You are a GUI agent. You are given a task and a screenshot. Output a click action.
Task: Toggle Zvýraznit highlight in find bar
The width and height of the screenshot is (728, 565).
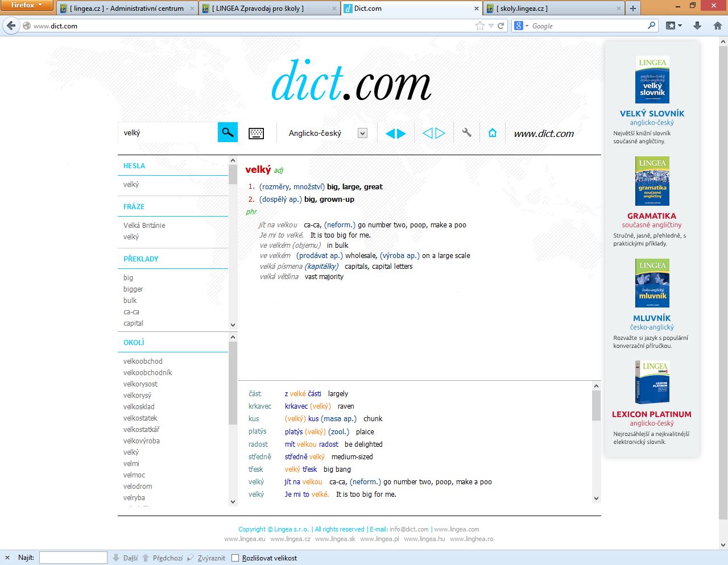pos(206,558)
